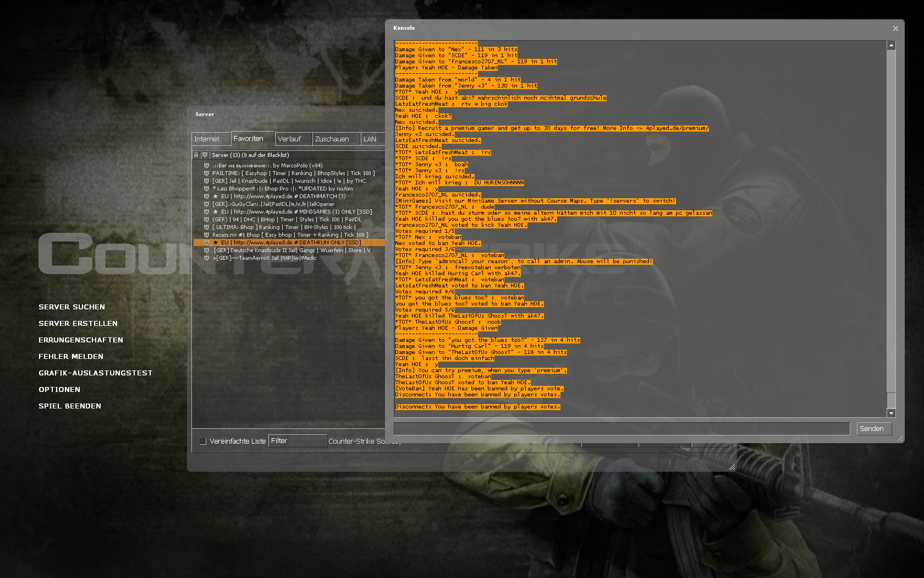Click the shield icon of the Knastbude FastDL row
924x578 pixels.
tap(206, 181)
